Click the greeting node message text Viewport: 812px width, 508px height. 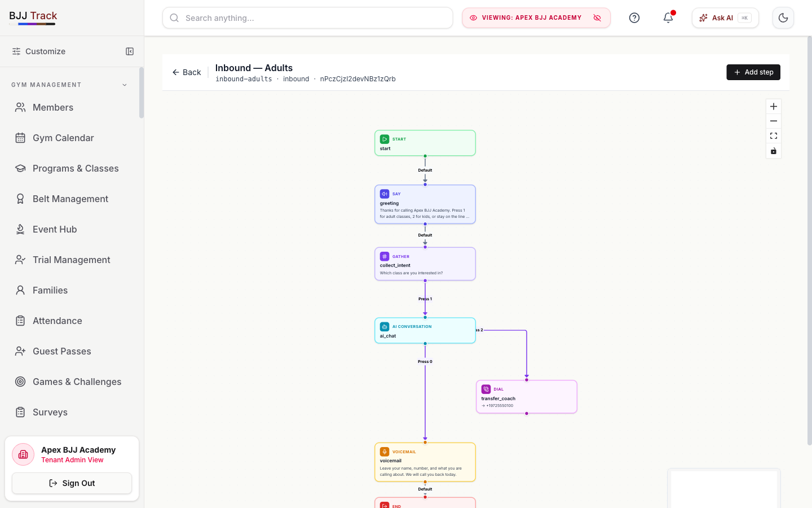point(424,213)
